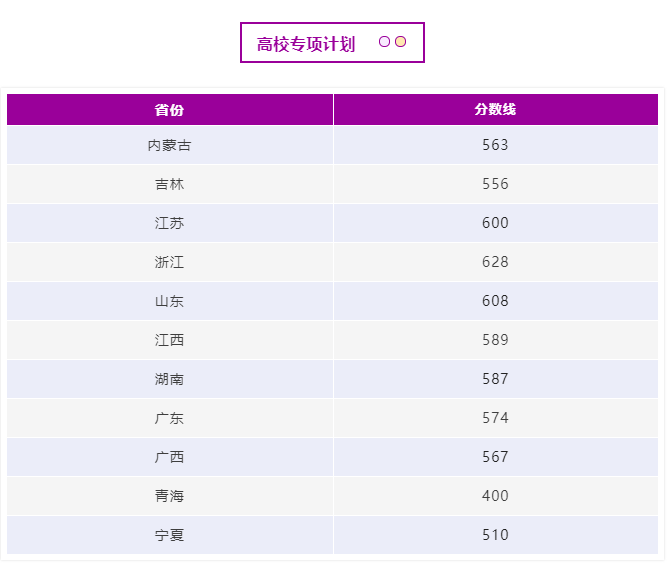Screen dimensions: 671x565
Task: Select the 广西 province cell
Action: [x=169, y=457]
